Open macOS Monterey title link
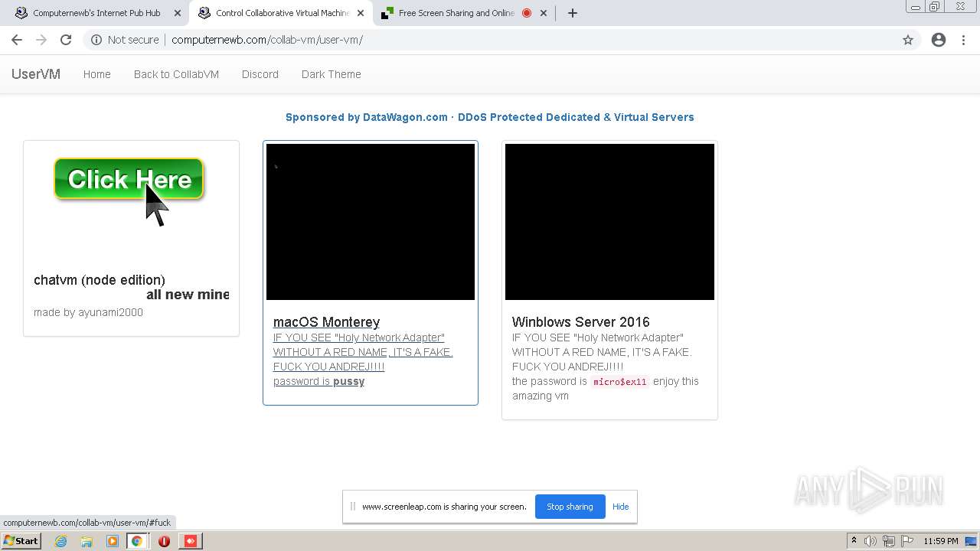 326,322
